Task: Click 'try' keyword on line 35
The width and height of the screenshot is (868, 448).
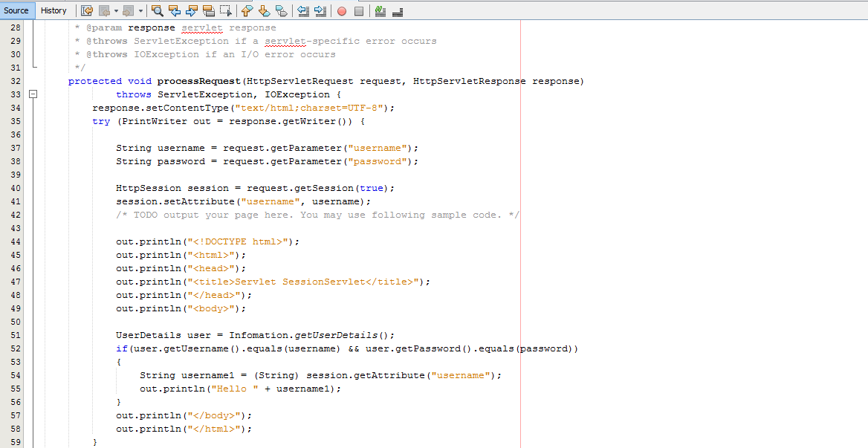Action: point(101,121)
